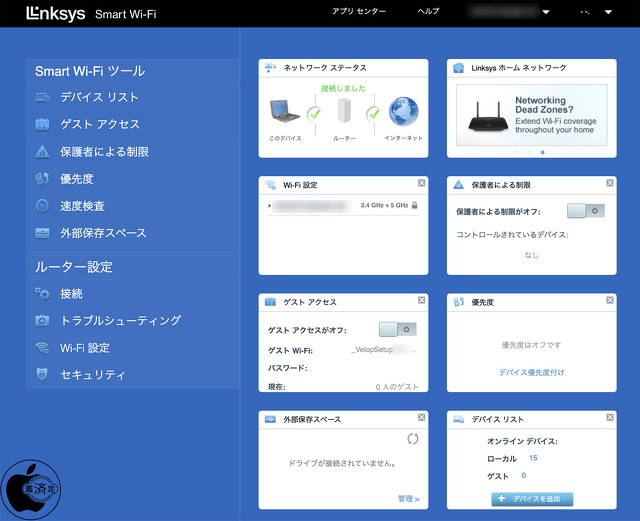
Task: Open the トラブルシューティング sidebar icon
Action: point(42,321)
